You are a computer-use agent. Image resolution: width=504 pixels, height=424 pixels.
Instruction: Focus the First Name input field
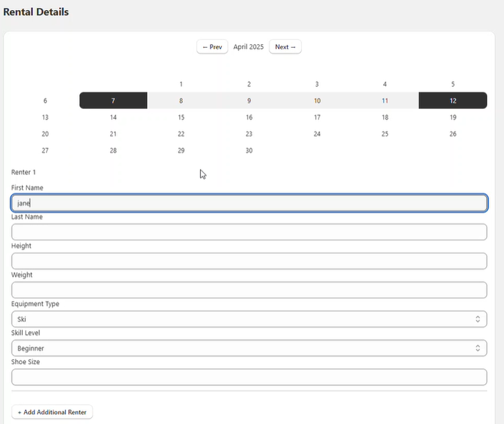[249, 203]
